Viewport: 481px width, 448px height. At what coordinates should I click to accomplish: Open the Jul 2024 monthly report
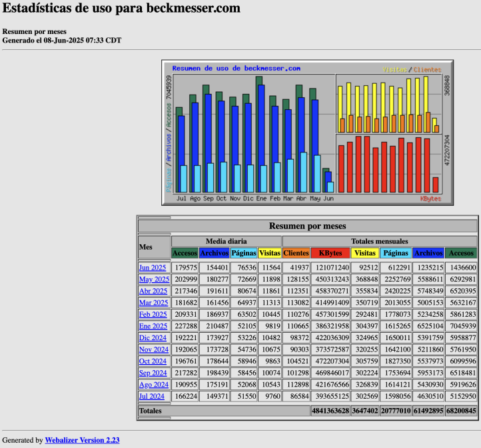coord(152,396)
